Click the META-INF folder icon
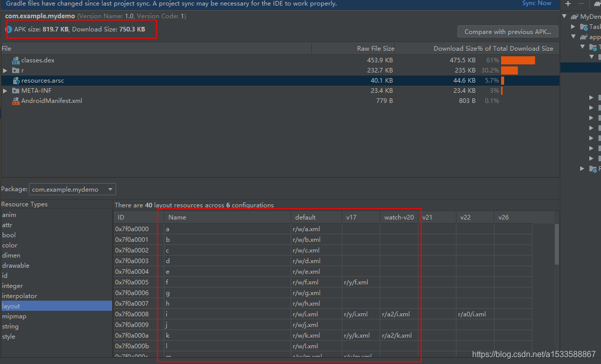Viewport: 601px width, 364px height. point(16,91)
